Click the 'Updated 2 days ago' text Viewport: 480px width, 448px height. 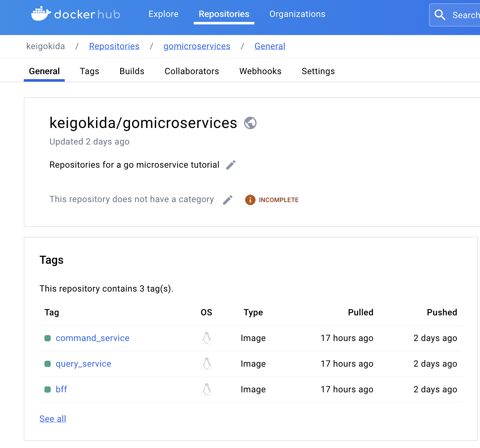click(89, 142)
